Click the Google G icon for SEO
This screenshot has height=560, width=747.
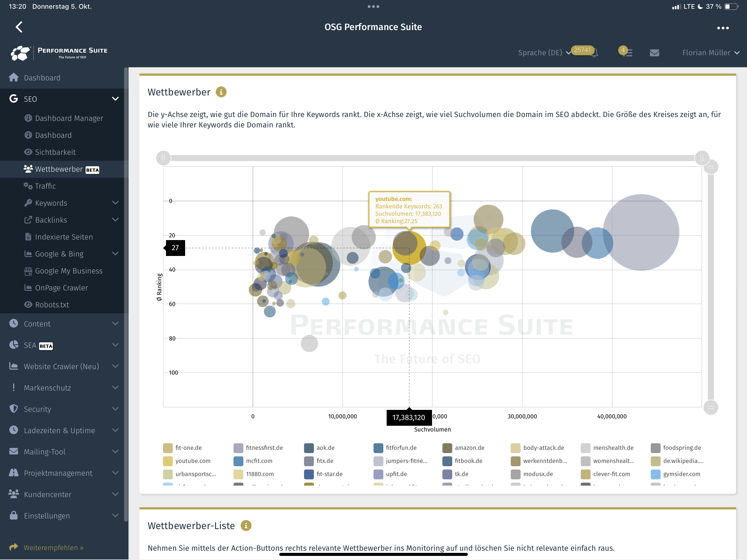pos(13,99)
